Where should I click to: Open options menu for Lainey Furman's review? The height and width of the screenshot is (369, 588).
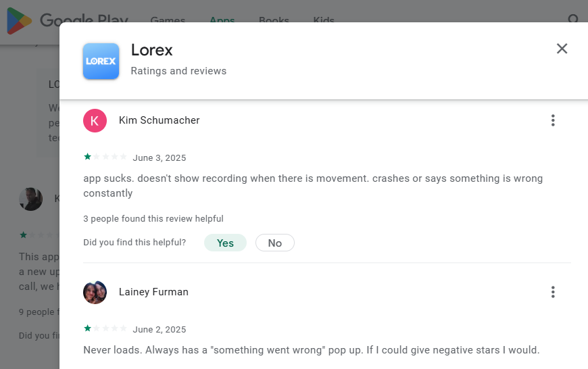pos(553,292)
